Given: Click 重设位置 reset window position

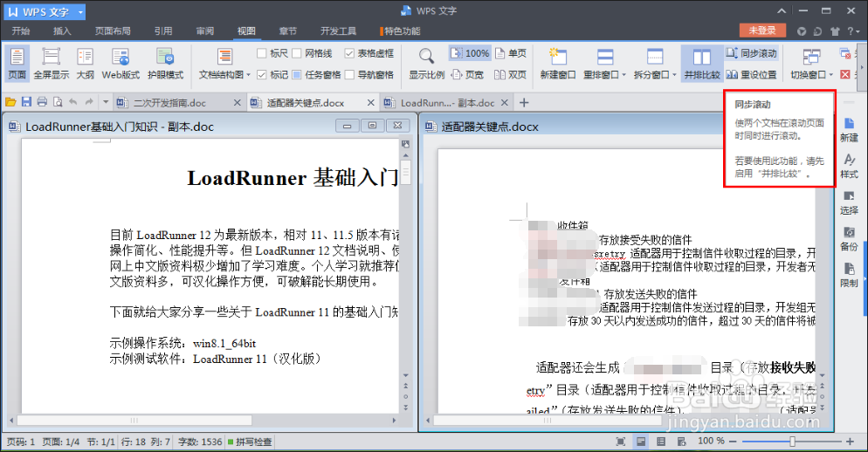Looking at the screenshot, I should coord(751,74).
